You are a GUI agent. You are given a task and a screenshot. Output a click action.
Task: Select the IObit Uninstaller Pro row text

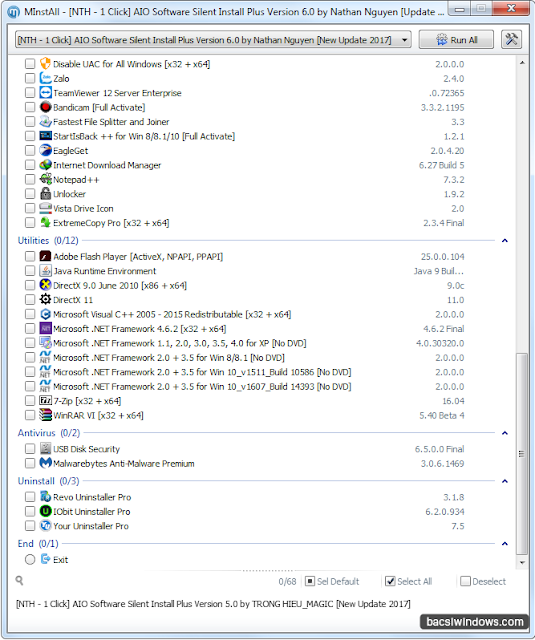92,511
